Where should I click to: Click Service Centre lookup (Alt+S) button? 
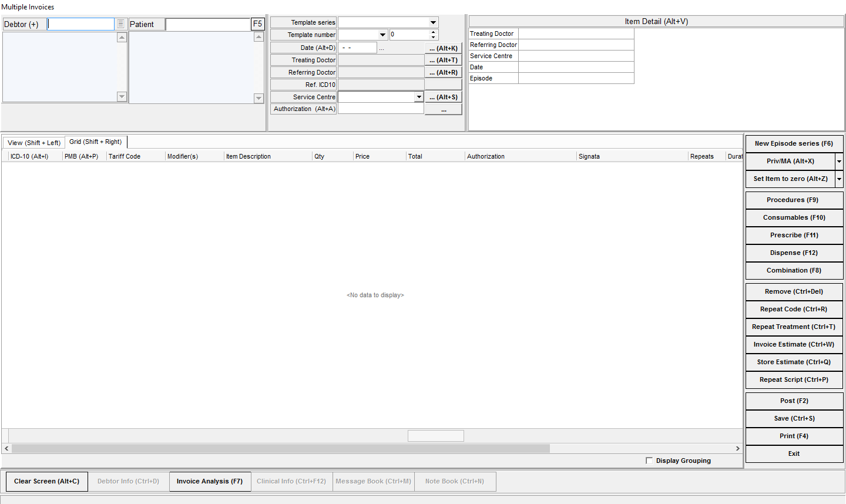point(443,98)
